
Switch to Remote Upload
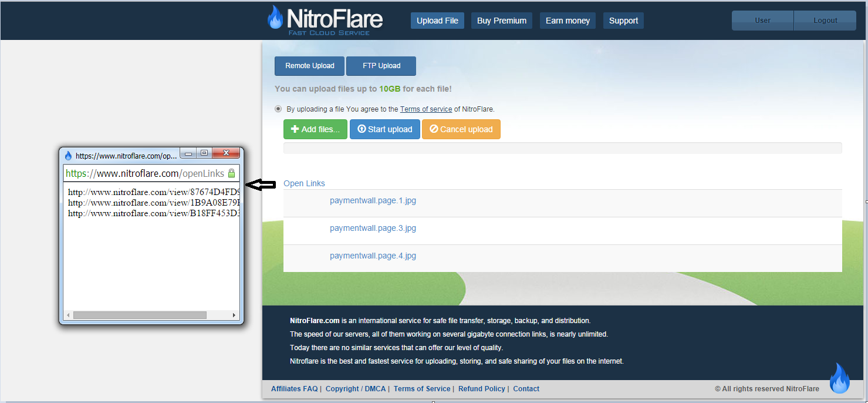pos(310,66)
